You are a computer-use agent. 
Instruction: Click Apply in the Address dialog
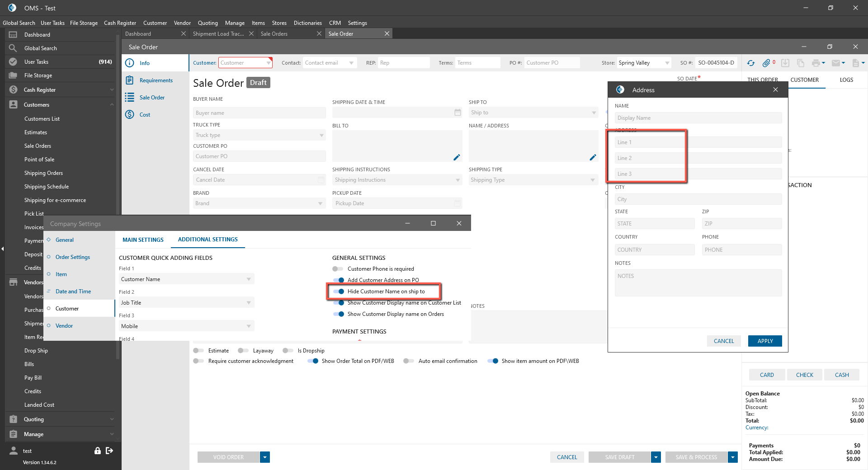764,341
